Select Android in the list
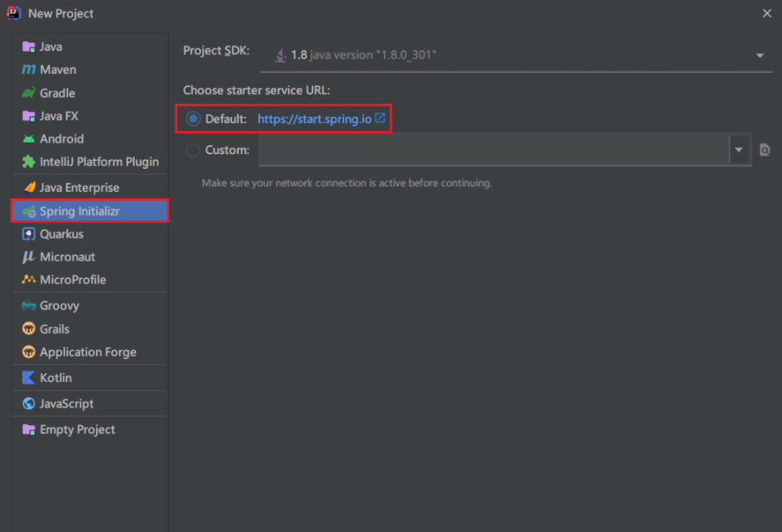The height and width of the screenshot is (532, 782). [x=90, y=139]
